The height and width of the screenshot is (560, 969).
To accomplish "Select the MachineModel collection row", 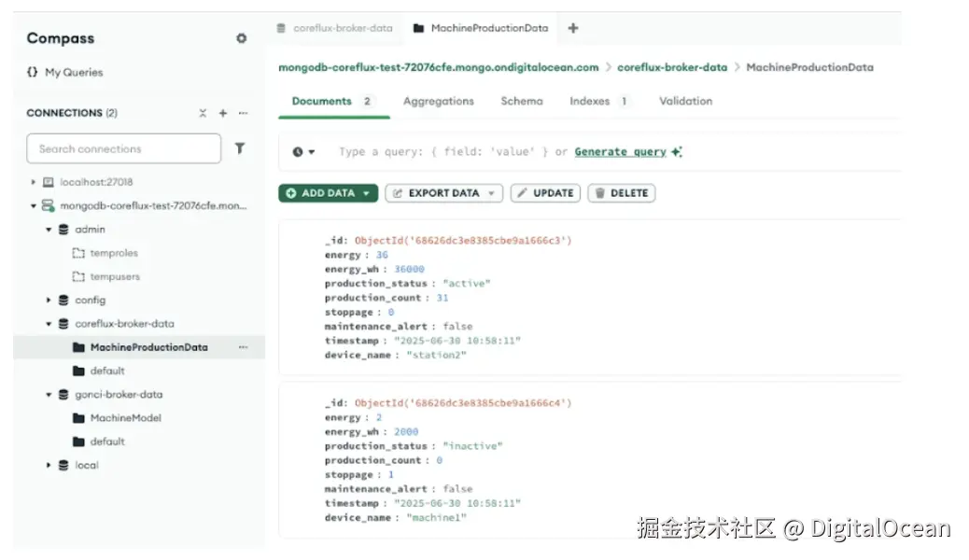I will (x=139, y=418).
